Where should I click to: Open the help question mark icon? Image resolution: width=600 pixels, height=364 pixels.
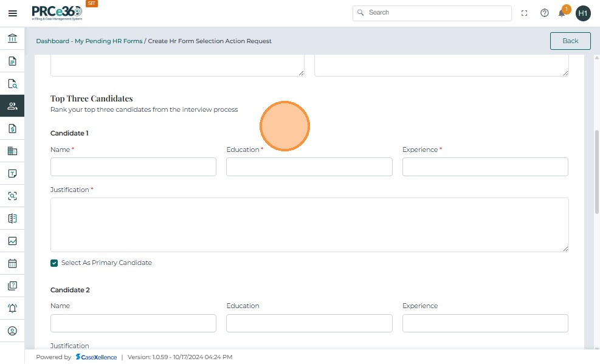point(545,13)
